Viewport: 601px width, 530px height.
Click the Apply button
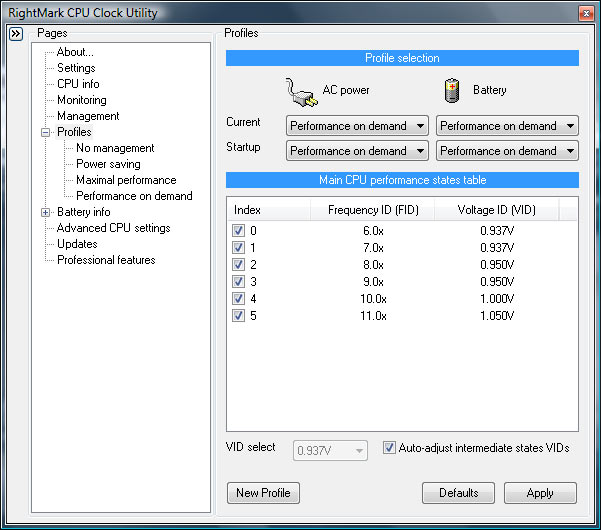(x=540, y=493)
